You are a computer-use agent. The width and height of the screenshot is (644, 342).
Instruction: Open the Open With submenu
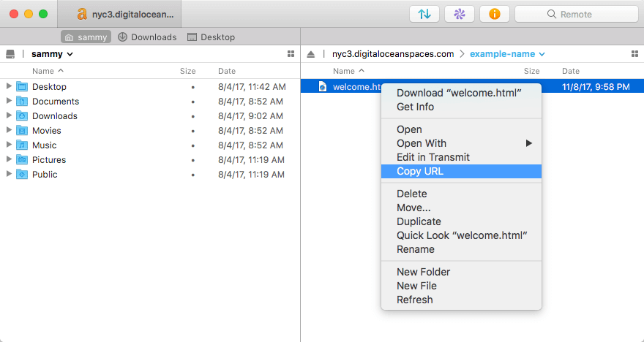click(461, 143)
